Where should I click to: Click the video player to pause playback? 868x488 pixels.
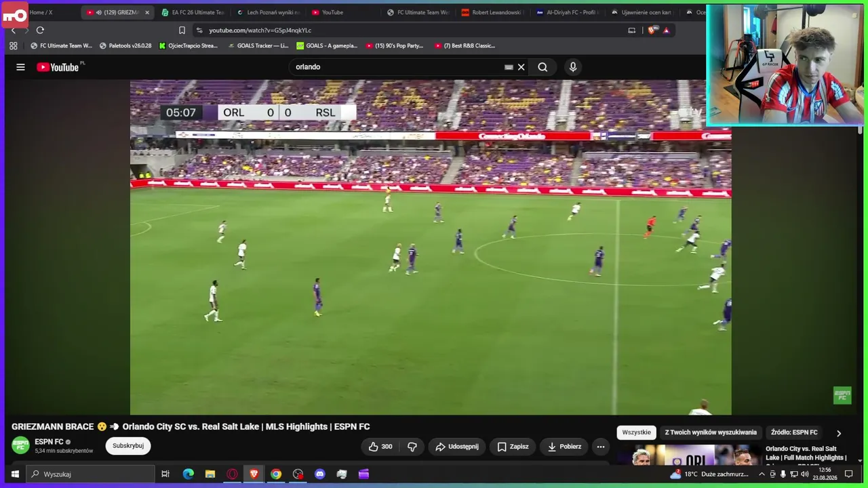pos(431,247)
